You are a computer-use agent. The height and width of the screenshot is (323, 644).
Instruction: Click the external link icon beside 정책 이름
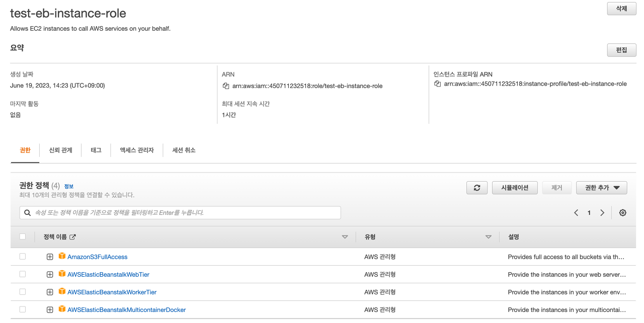(x=72, y=237)
